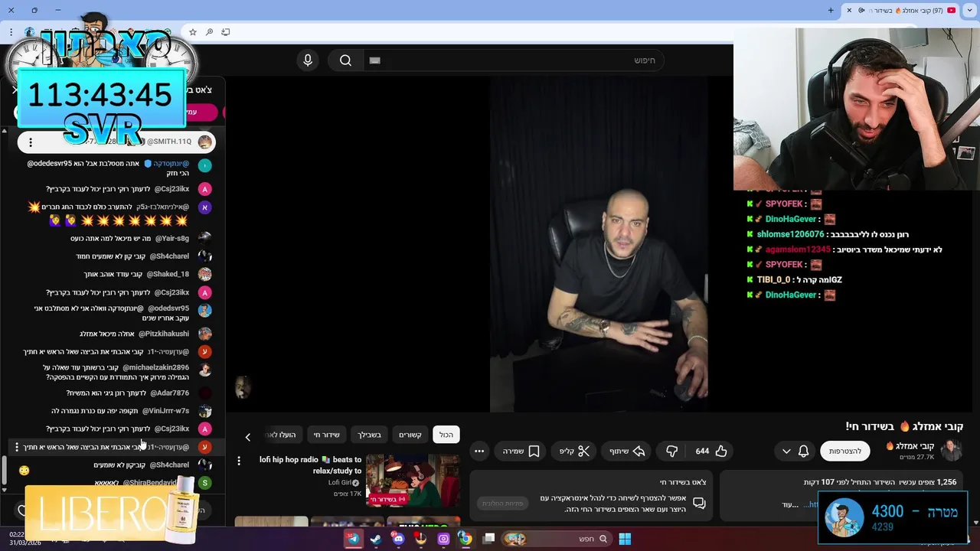This screenshot has width=980, height=551.
Task: Click the magnifier search button
Action: 345,60
